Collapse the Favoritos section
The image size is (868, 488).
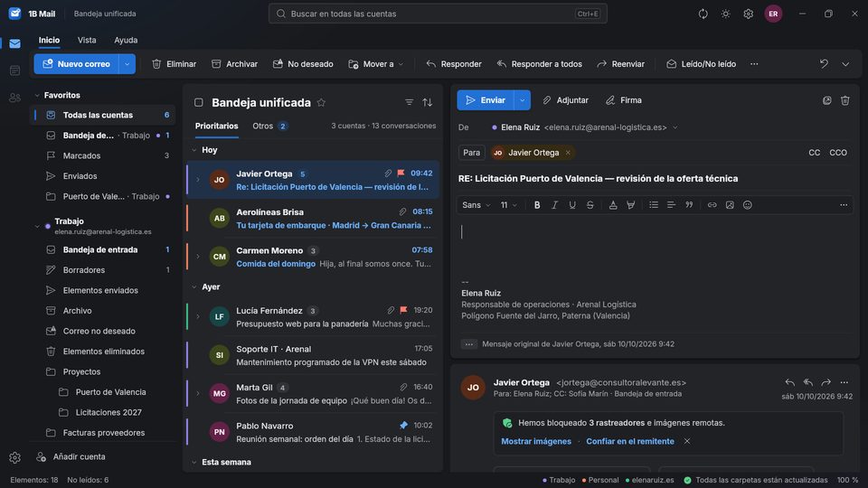click(x=37, y=95)
